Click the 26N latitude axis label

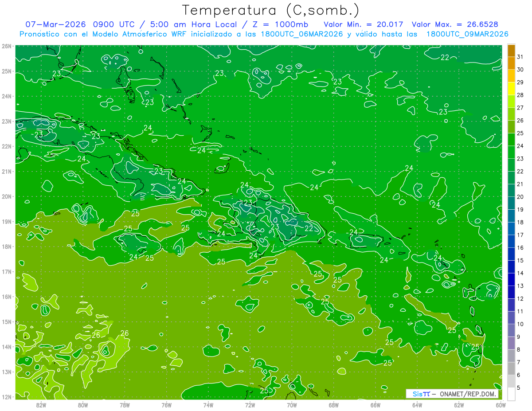6,46
